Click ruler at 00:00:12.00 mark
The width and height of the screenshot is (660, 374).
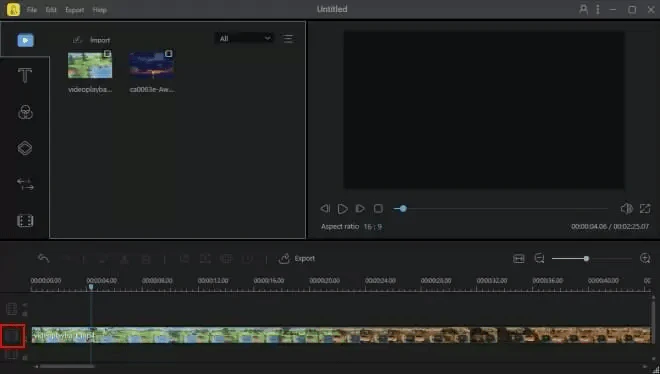click(213, 281)
